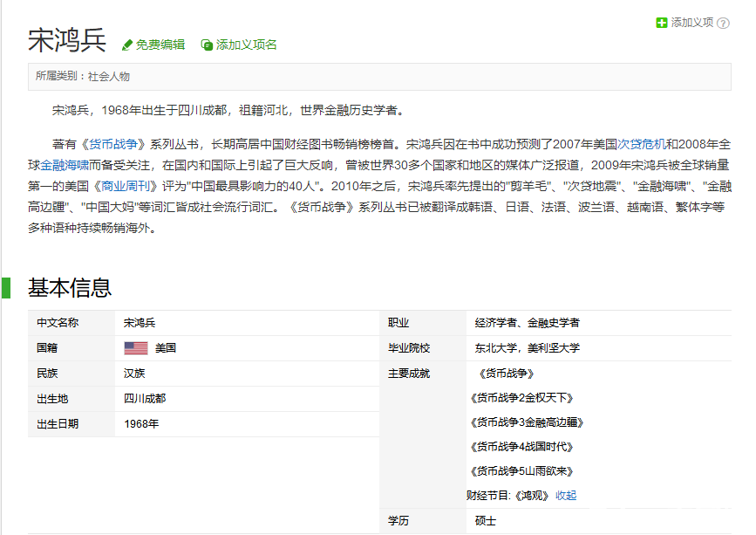Click 《货币战争4战国时代》 entry
Viewport: 756px width, 535px height.
pyautogui.click(x=521, y=447)
